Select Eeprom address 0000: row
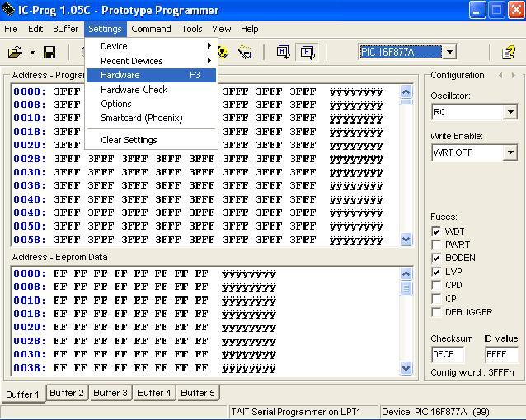Viewport: 526px width, 420px height. pos(144,273)
